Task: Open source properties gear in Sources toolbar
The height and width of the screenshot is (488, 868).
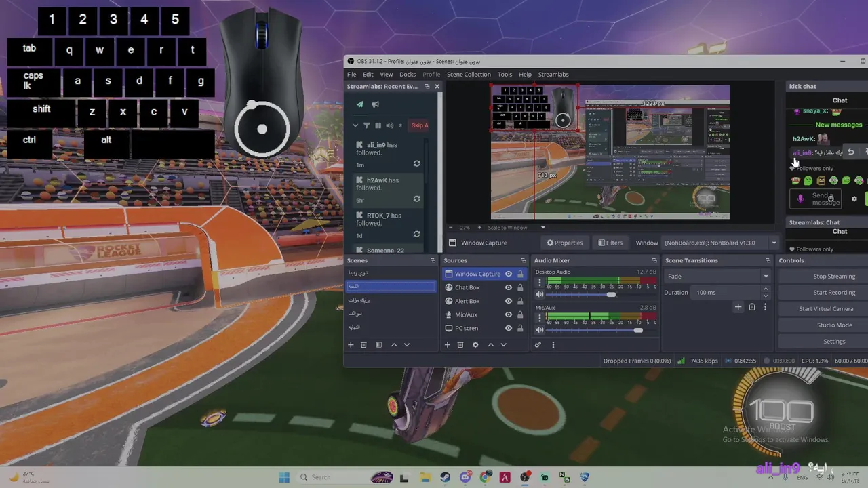Action: coord(475,345)
